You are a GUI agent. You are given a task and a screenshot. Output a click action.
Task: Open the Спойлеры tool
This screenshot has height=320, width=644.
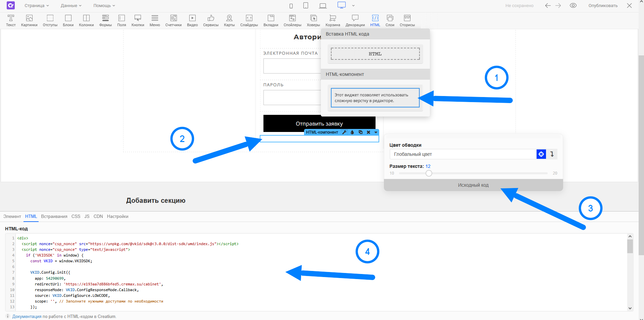click(292, 20)
